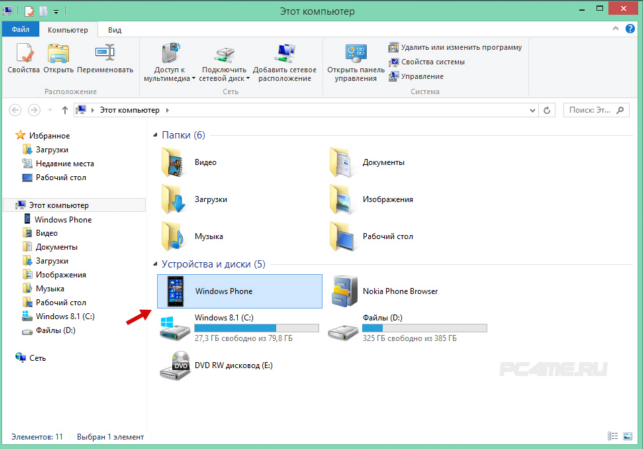The image size is (643, 449).
Task: Open Доступ к мультимедиа menu
Action: click(x=169, y=62)
